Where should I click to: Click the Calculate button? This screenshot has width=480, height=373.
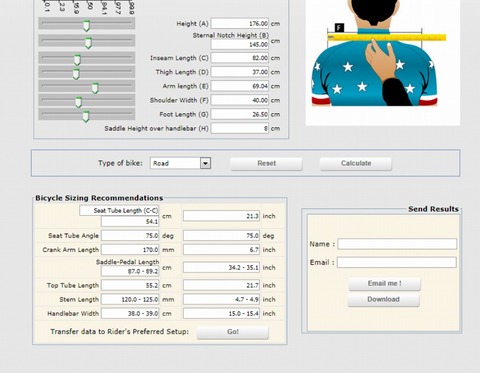pyautogui.click(x=356, y=164)
